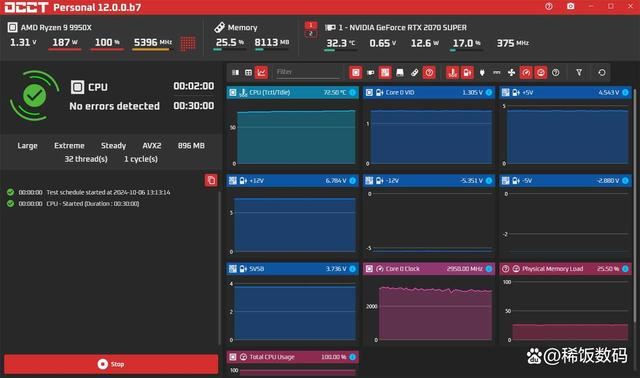Enable the power plug sensor filter
This screenshot has height=378, width=640.
[482, 73]
